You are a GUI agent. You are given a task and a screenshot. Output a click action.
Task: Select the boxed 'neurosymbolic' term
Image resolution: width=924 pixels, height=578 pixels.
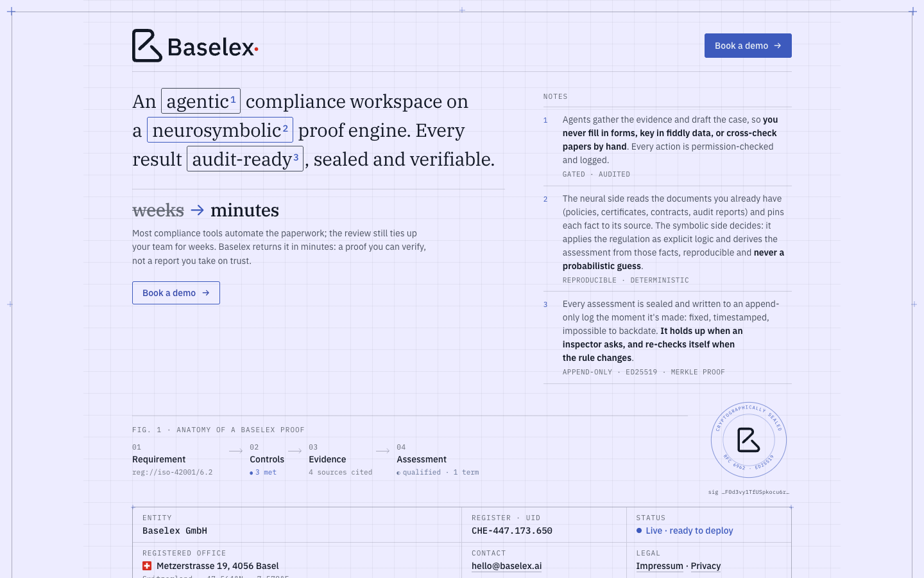point(220,130)
